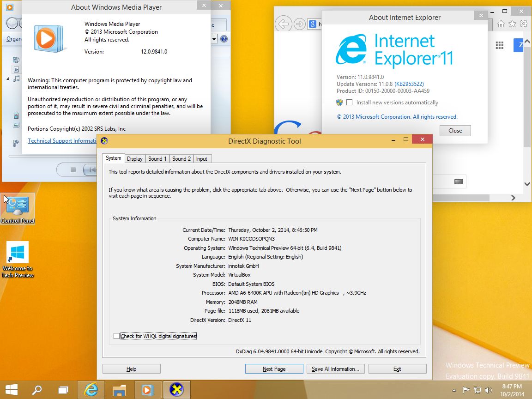
Task: Click IE horizontal scrollbar right arrow
Action: click(x=513, y=198)
